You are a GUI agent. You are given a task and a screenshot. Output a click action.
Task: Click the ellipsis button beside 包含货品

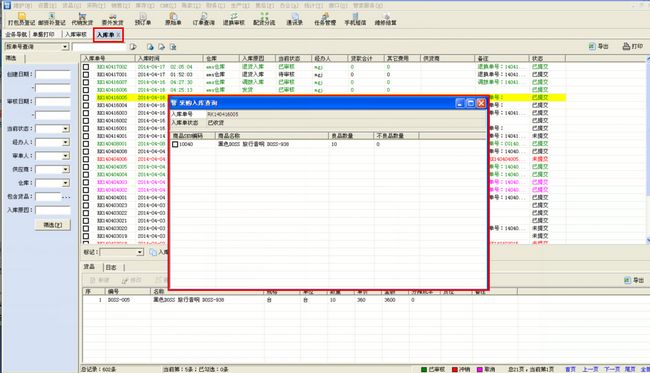[x=66, y=197]
